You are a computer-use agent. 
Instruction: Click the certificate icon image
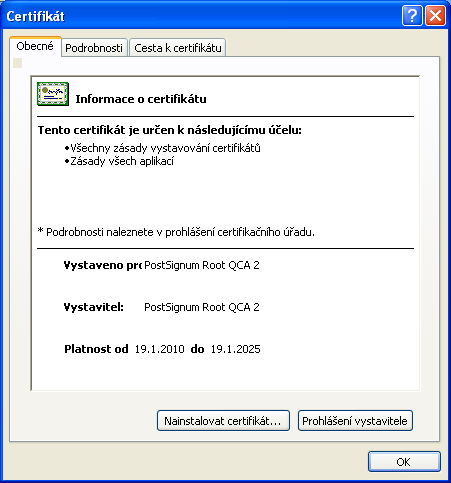pos(53,94)
